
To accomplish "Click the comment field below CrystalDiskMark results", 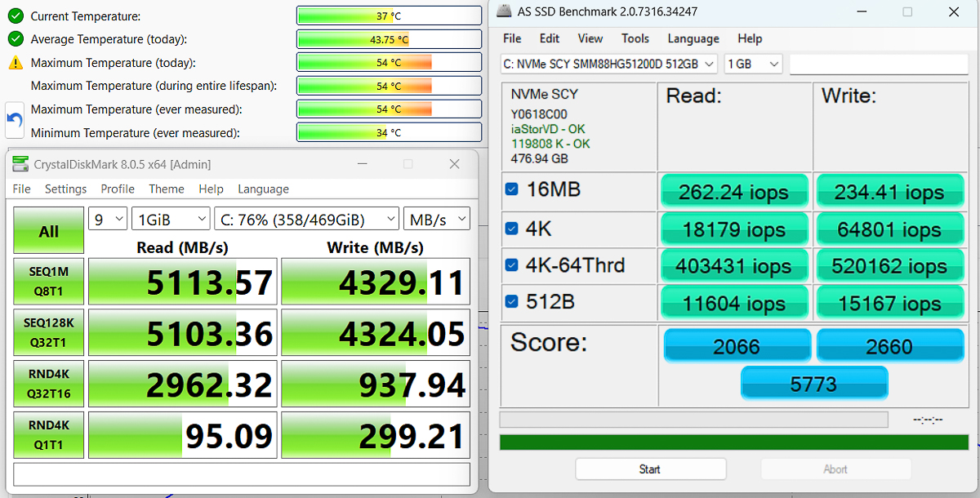I will 243,474.
